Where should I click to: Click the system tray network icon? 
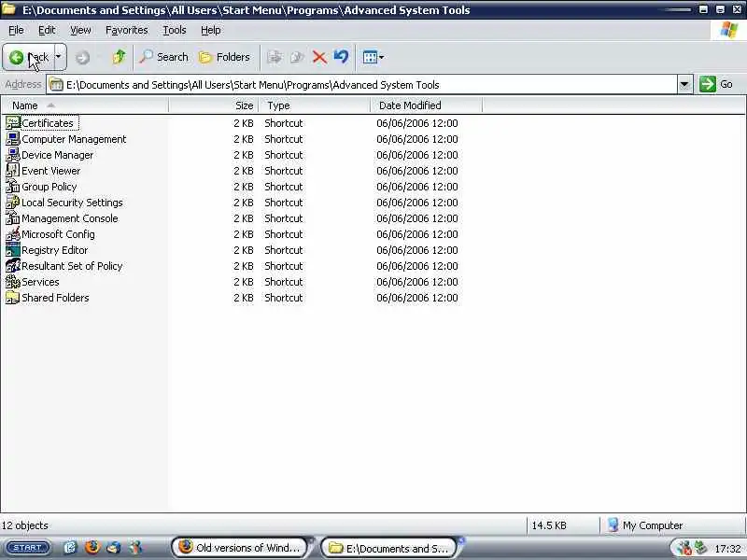(684, 548)
